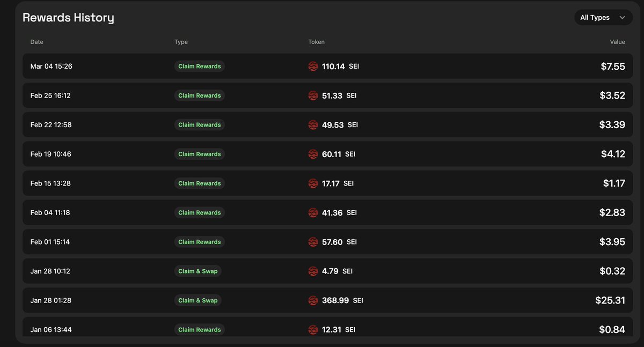Select the Feb 25 16:12 date
644x347 pixels.
[50, 95]
